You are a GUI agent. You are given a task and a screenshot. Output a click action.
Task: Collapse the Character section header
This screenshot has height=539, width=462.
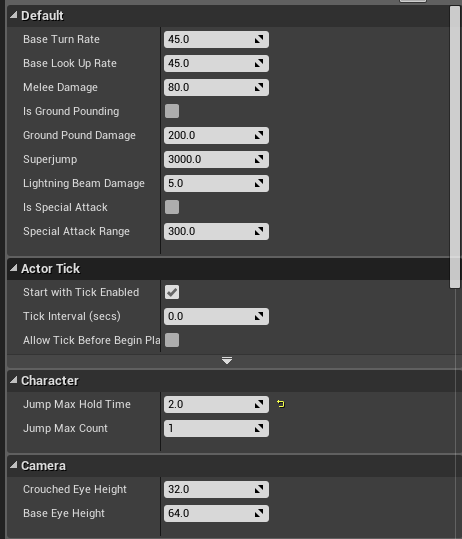[14, 380]
